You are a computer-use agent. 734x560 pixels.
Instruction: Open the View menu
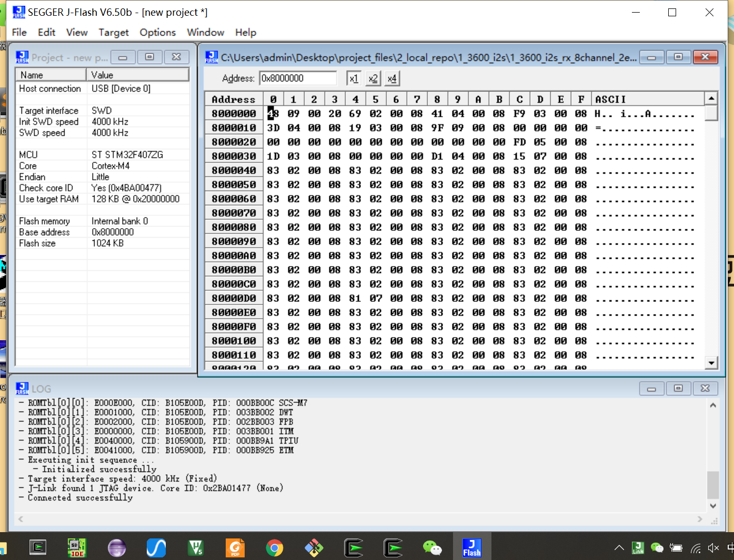pos(77,33)
